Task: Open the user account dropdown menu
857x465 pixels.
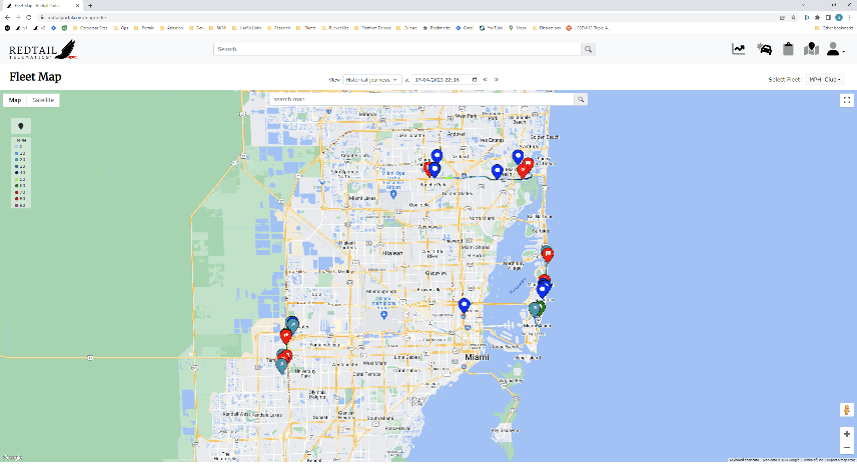Action: click(x=835, y=49)
